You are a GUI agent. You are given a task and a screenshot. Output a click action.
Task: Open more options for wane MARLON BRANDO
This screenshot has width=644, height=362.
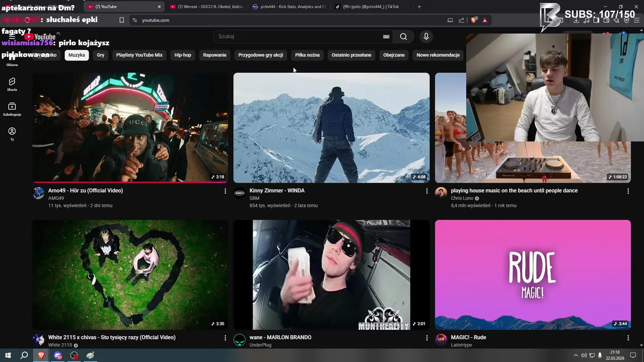coord(427,338)
